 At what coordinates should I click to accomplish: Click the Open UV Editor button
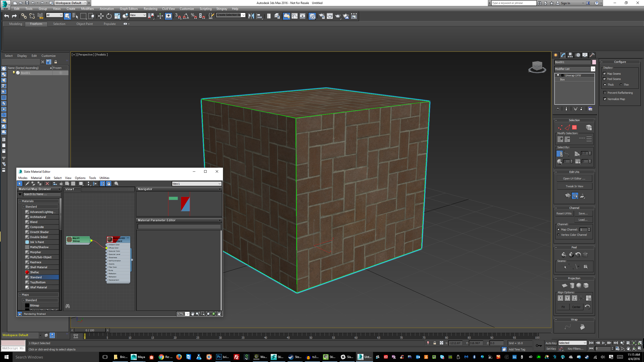(x=574, y=178)
